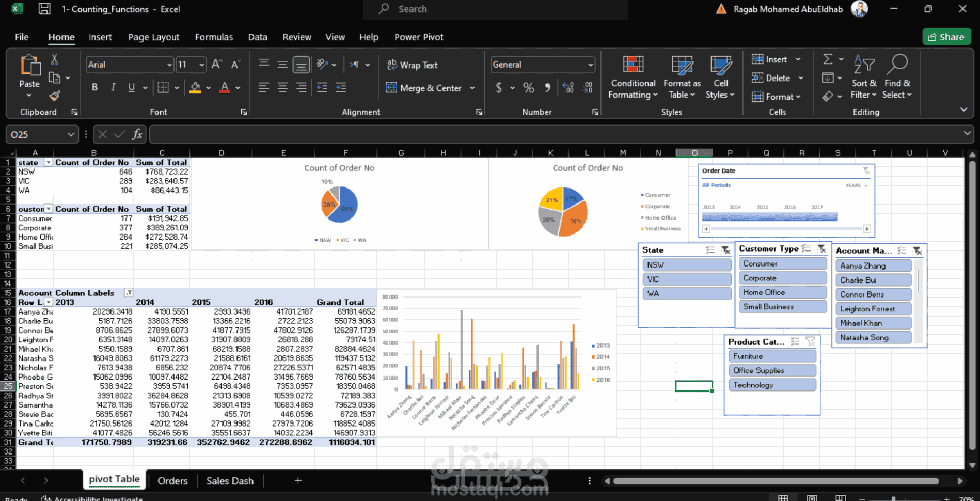Click the formula bar input field
Viewport: 980px width, 501px height.
pyautogui.click(x=556, y=134)
